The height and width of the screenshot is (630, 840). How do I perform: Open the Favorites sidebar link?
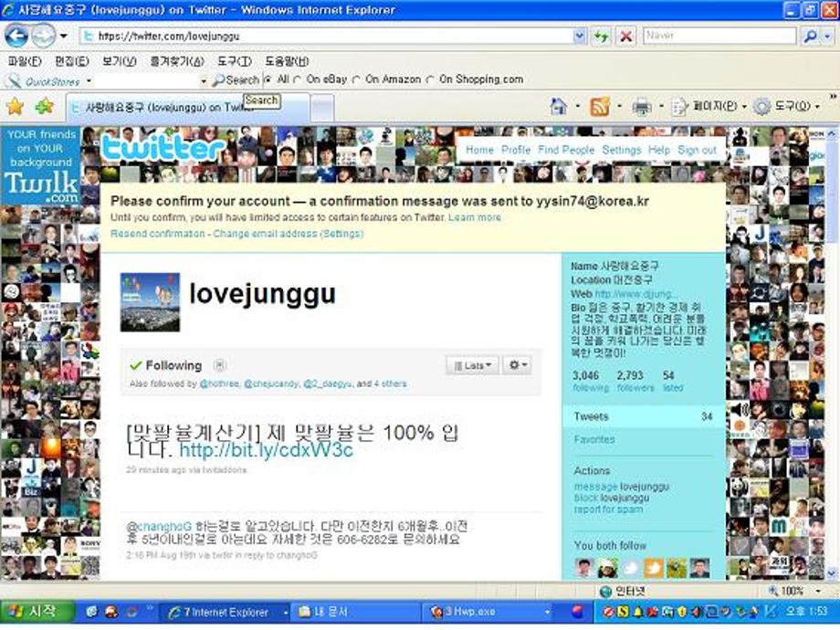(x=594, y=439)
